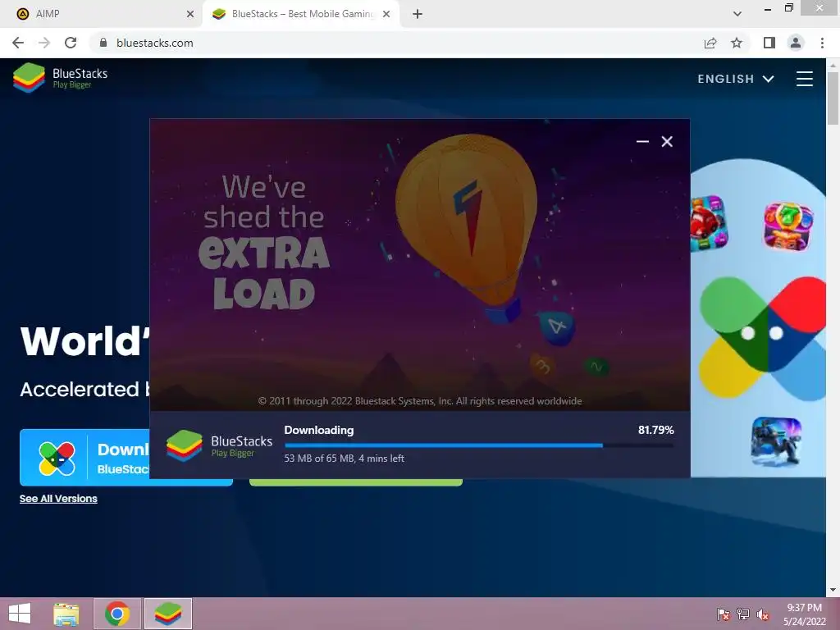840x630 pixels.
Task: Select the BlueStacks browser tab
Action: [302, 14]
